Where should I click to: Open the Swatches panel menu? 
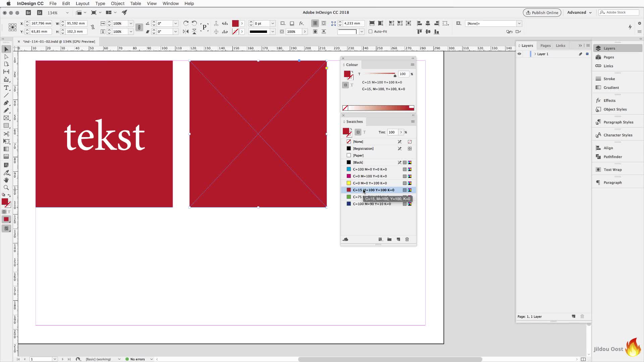pos(413,122)
